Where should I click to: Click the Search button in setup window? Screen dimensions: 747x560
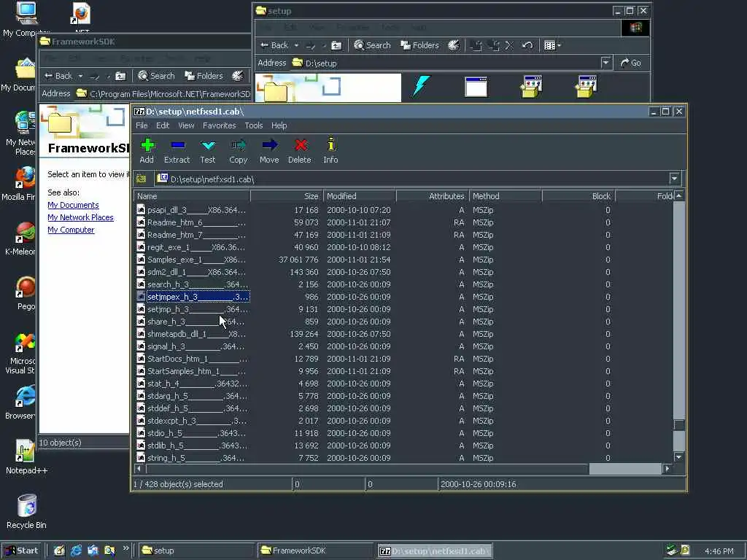point(373,45)
